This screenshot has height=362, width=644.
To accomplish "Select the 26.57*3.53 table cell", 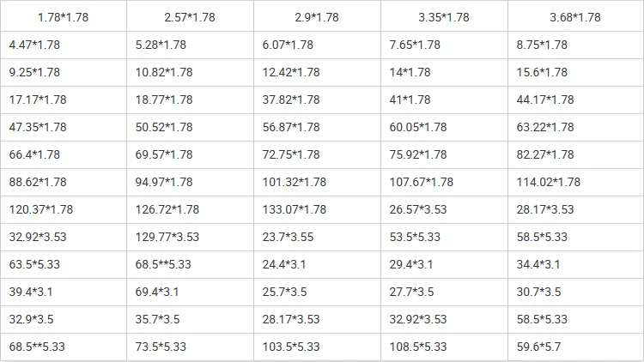I will point(445,209).
